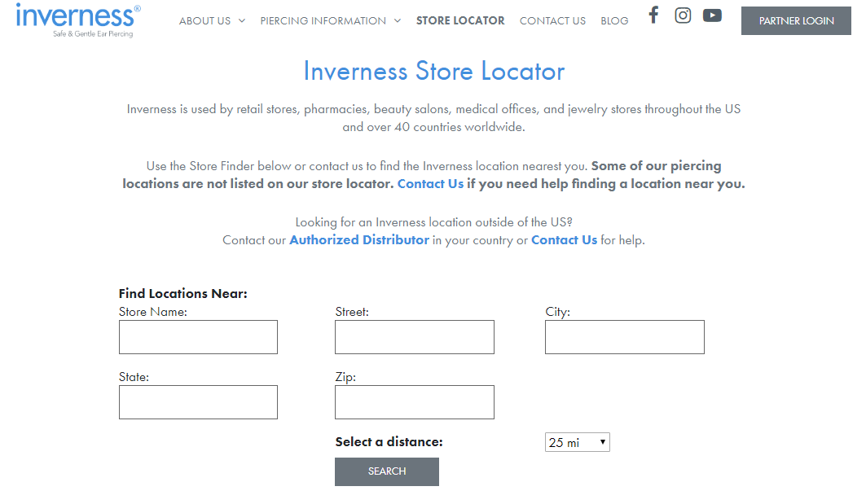Open the Inverness YouTube channel icon
This screenshot has width=866, height=504.
point(712,15)
